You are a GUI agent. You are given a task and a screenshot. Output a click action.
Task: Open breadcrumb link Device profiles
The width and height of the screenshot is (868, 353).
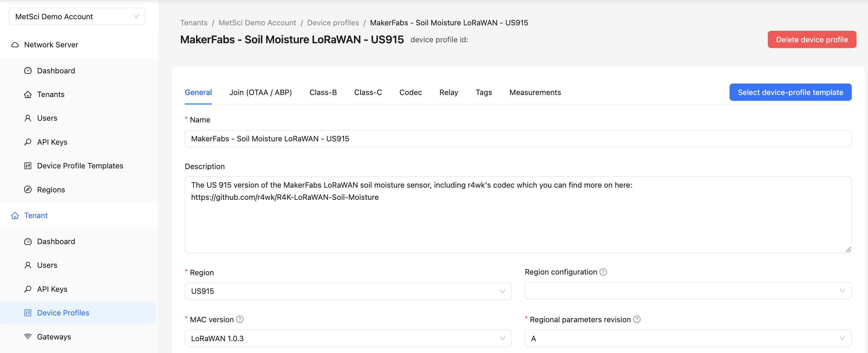(333, 23)
